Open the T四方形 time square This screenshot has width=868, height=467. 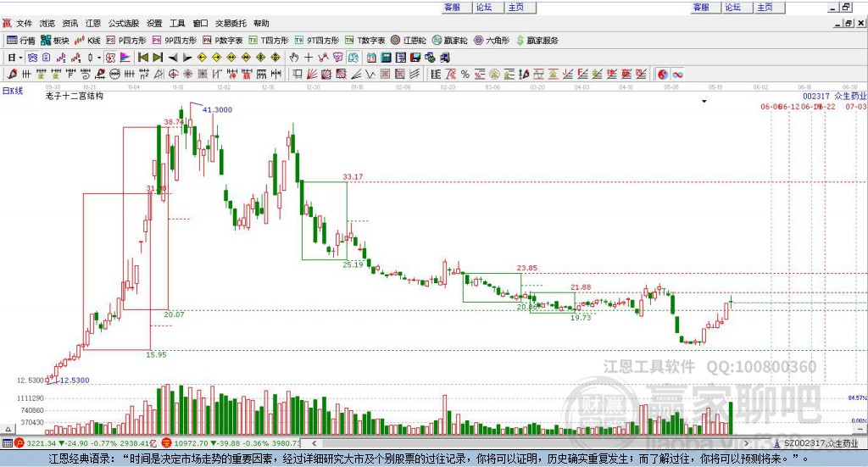click(269, 41)
